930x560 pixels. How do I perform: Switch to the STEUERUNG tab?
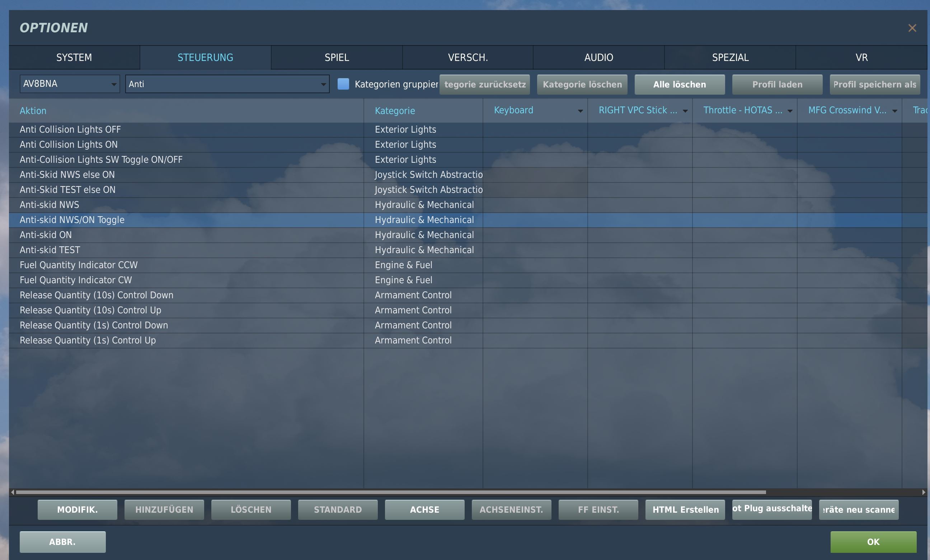[205, 57]
